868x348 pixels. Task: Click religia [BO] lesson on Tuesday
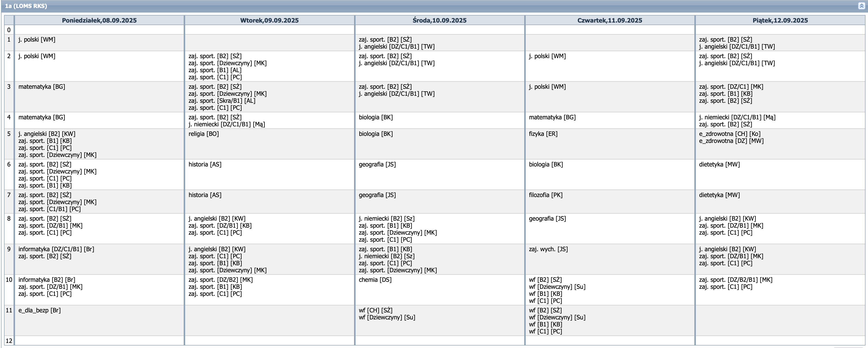(x=203, y=134)
